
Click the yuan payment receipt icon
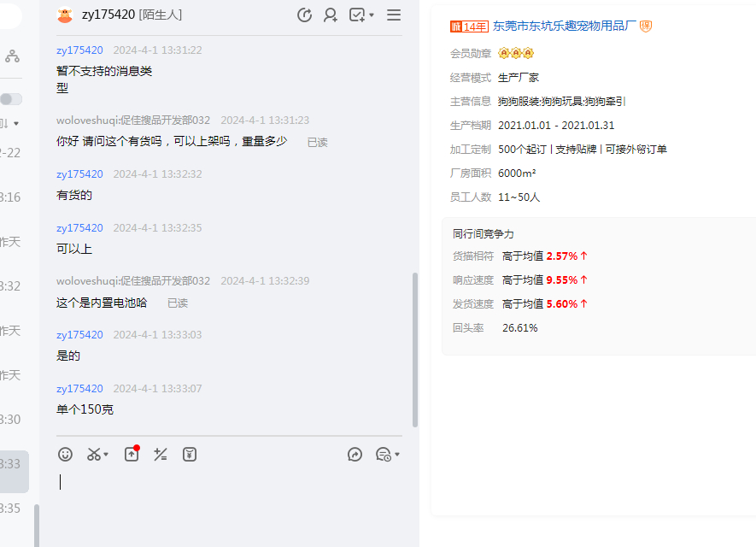pos(190,455)
